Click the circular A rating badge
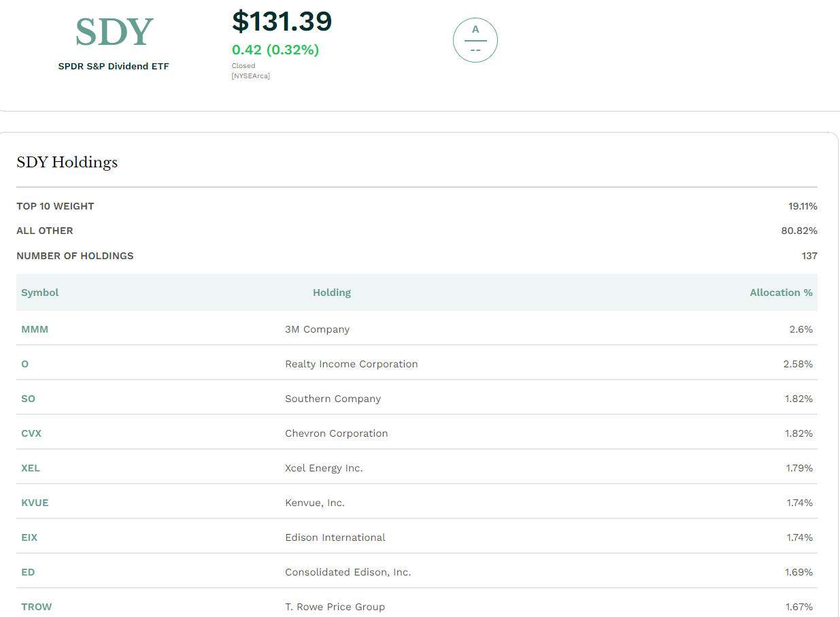This screenshot has width=840, height=617. pos(475,40)
